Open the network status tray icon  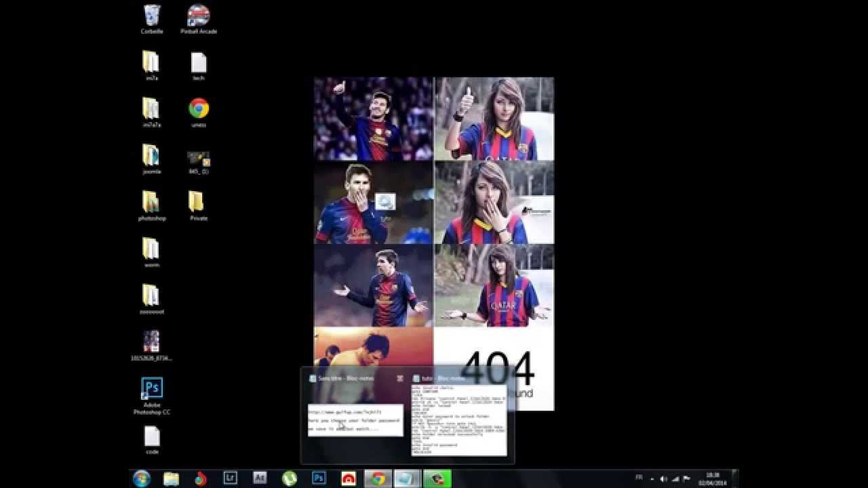(675, 479)
